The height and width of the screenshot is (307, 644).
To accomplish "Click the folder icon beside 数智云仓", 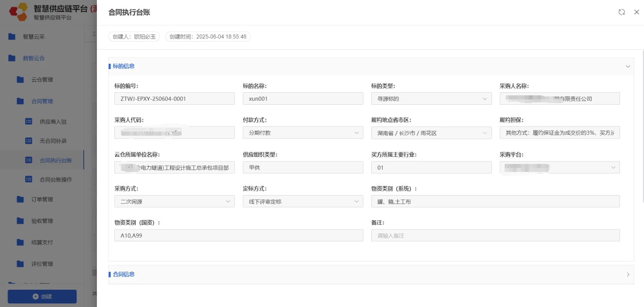I will coord(12,58).
